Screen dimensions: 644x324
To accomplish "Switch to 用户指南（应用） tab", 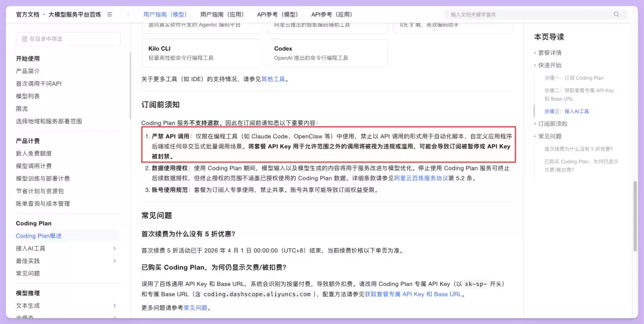I will coord(222,14).
